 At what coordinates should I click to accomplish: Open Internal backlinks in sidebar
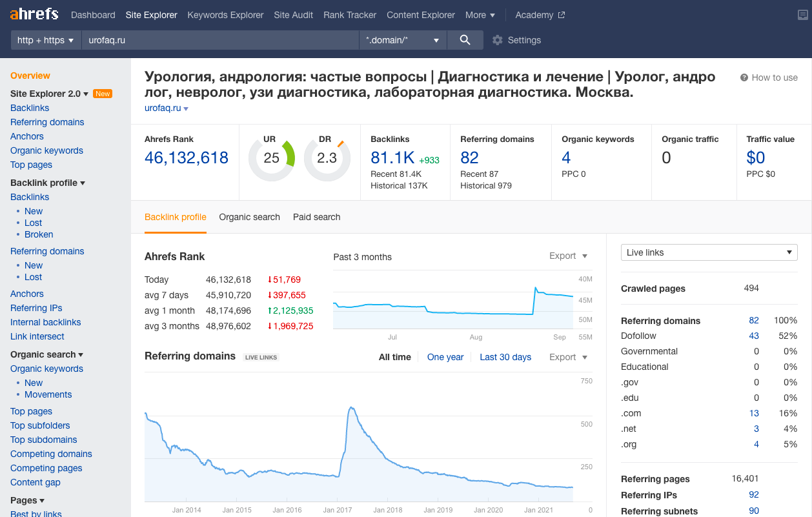tap(46, 322)
